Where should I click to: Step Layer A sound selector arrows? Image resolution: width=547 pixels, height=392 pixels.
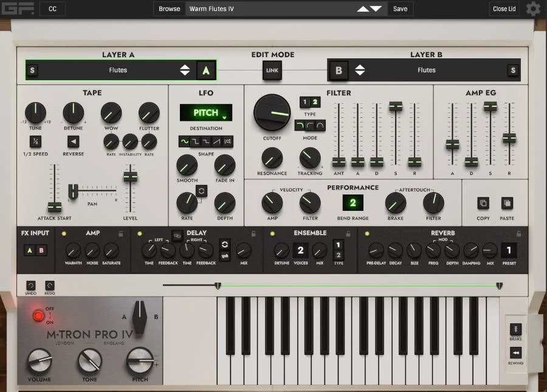[185, 70]
